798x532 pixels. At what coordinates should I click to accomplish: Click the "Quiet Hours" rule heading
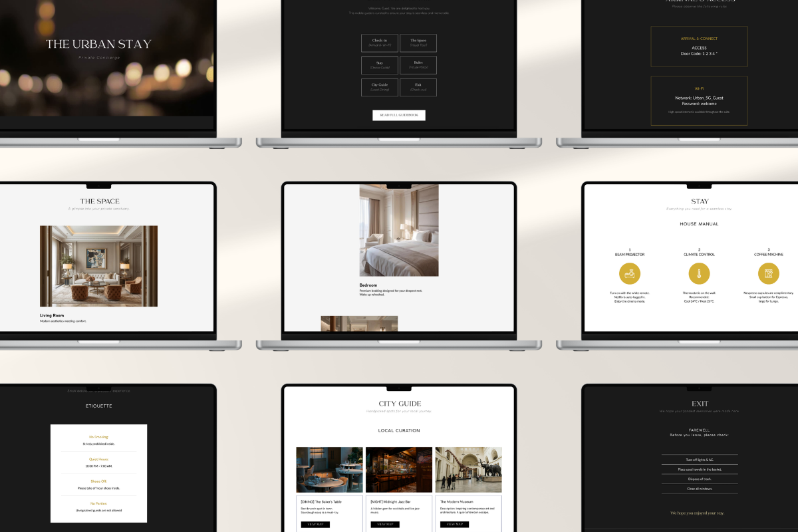99,459
